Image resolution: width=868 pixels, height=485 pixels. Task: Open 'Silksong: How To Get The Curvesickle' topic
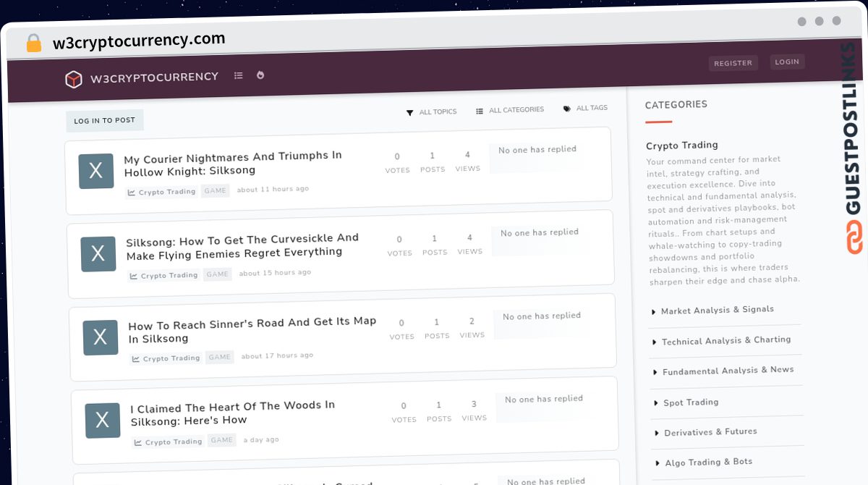click(x=242, y=246)
